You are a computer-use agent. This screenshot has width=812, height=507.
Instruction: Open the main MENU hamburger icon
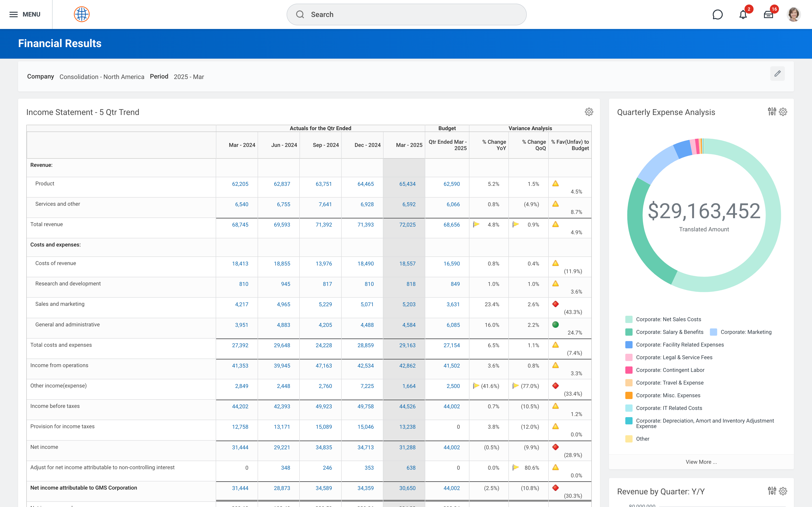[13, 14]
